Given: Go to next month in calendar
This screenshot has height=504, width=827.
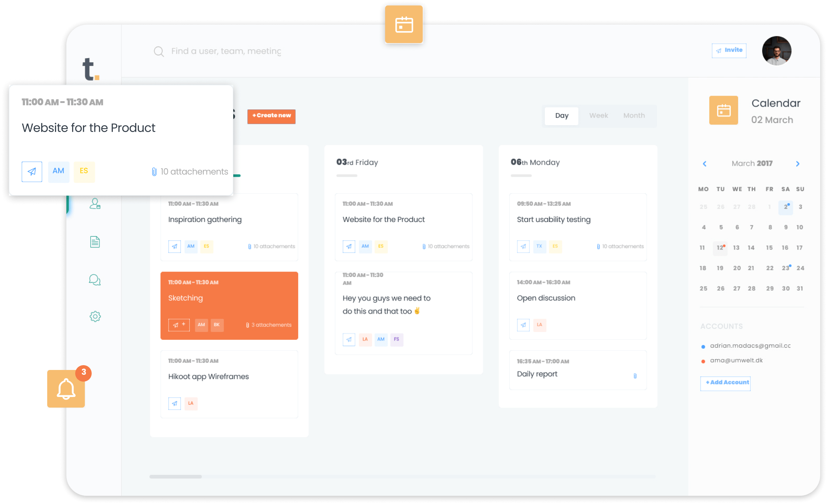Looking at the screenshot, I should pyautogui.click(x=798, y=164).
